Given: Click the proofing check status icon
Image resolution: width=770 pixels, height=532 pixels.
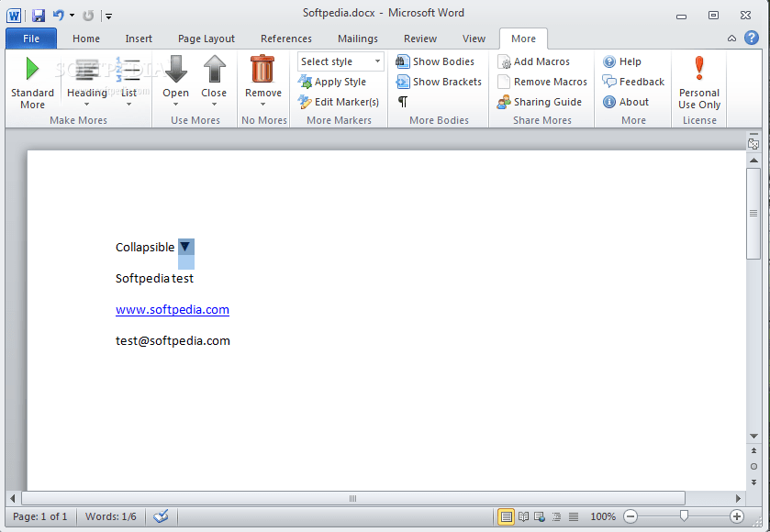Looking at the screenshot, I should [x=161, y=516].
